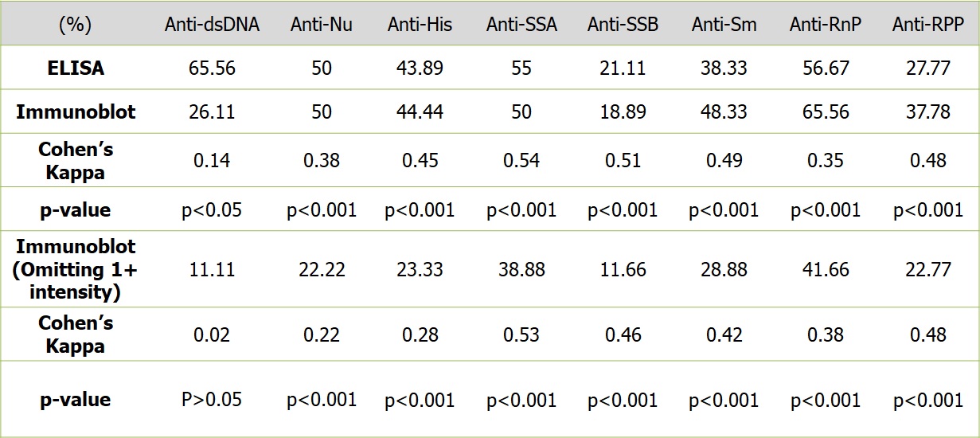
Task: Click the 41.66 value under Anti-RnP
Action: (823, 270)
